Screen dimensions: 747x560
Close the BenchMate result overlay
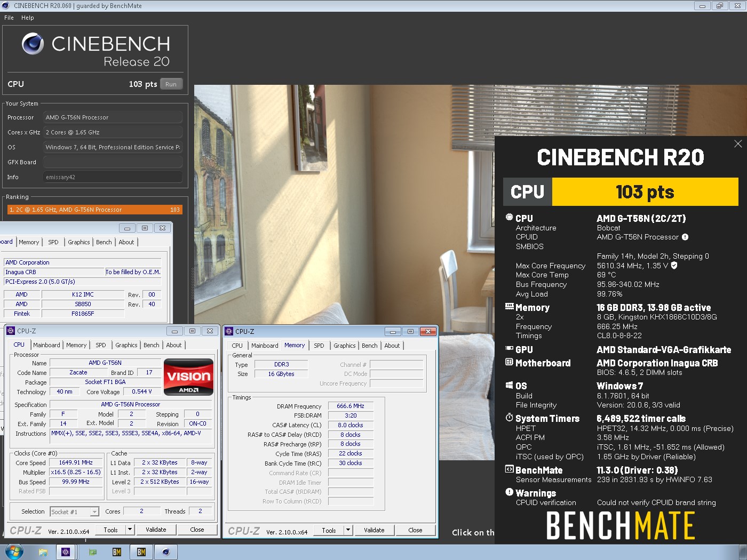pyautogui.click(x=738, y=144)
